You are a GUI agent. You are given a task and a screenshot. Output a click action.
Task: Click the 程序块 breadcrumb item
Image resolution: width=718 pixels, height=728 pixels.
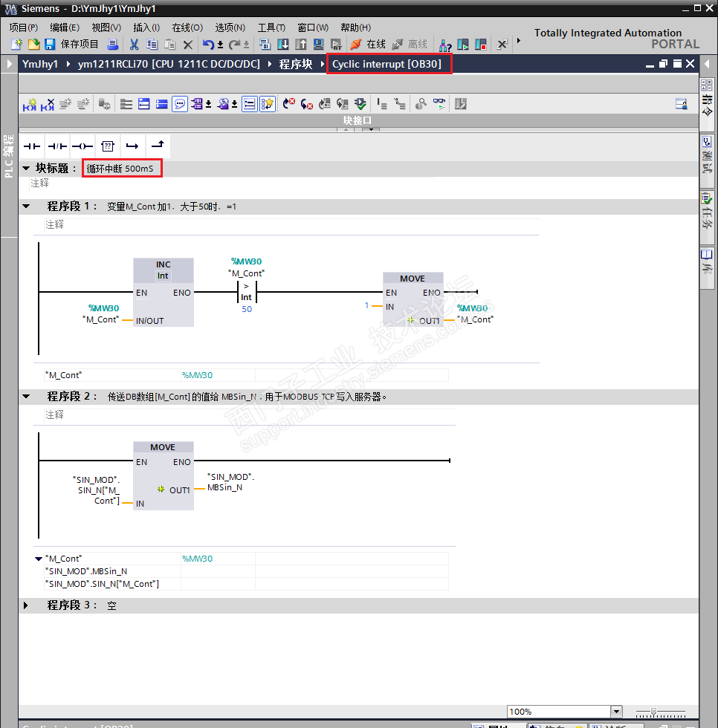[x=295, y=64]
